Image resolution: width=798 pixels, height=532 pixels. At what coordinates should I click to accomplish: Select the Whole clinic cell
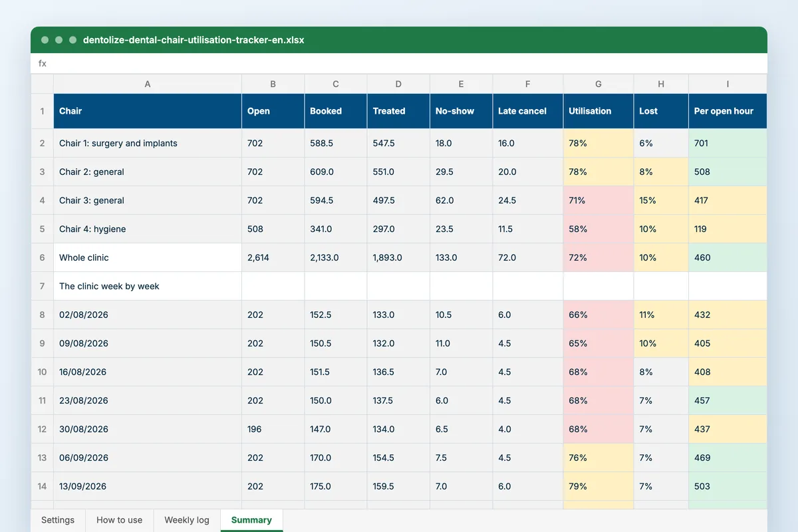click(x=148, y=257)
